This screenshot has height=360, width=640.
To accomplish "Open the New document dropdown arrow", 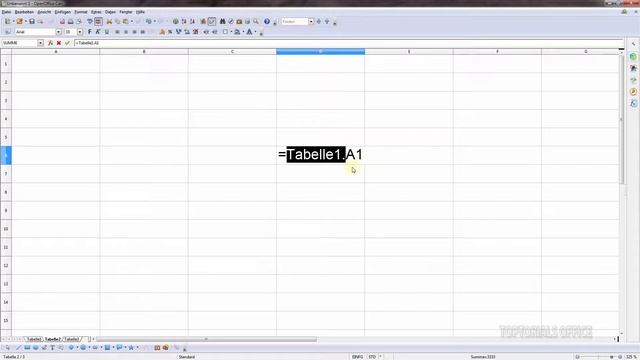I will coord(13,22).
